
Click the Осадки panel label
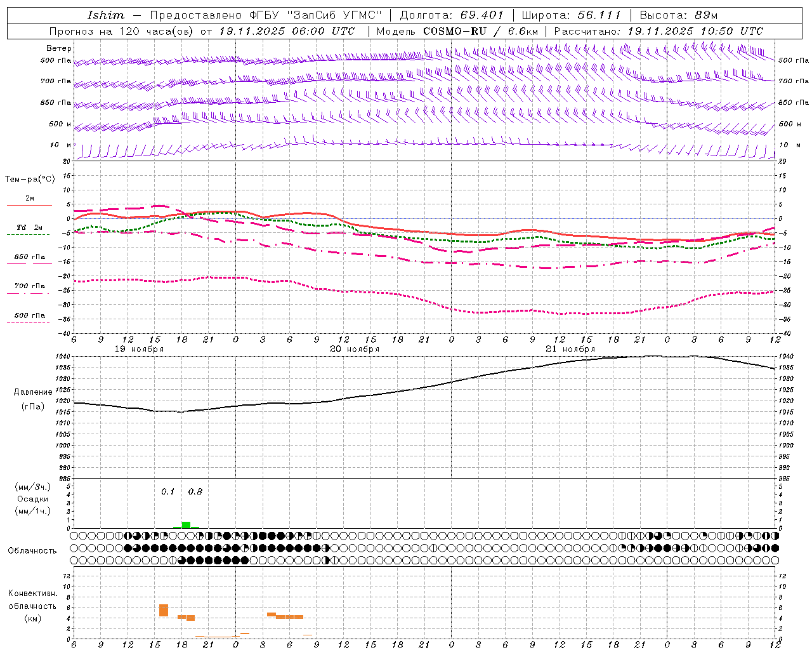[x=33, y=499]
